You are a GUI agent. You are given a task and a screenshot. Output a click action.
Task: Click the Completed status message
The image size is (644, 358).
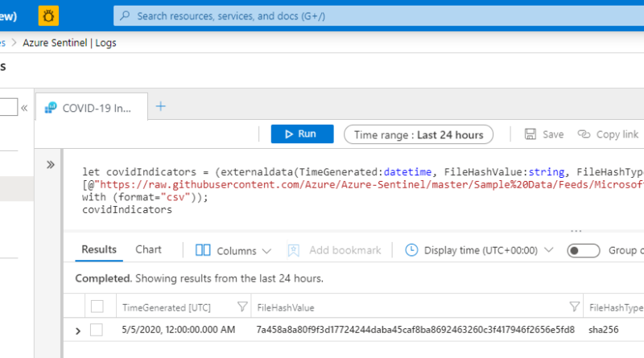pos(199,278)
